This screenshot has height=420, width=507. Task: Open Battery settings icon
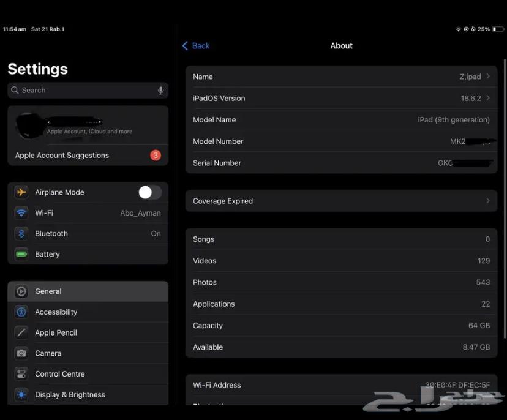click(21, 254)
